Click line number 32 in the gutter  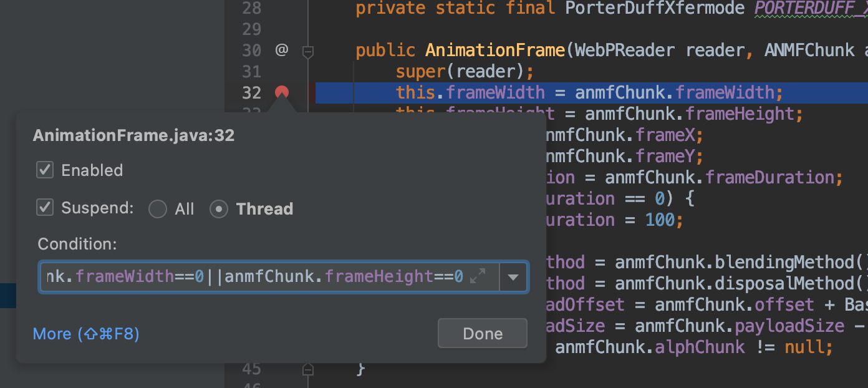[251, 93]
